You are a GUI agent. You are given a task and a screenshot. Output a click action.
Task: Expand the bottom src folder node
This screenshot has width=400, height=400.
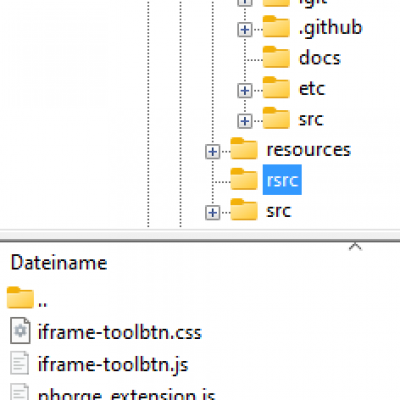[213, 212]
